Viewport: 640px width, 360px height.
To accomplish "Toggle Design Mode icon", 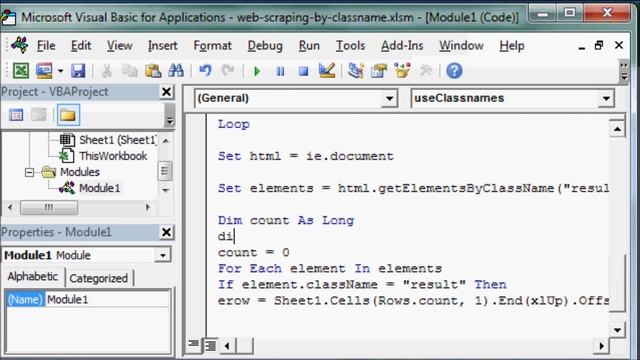I will point(327,71).
